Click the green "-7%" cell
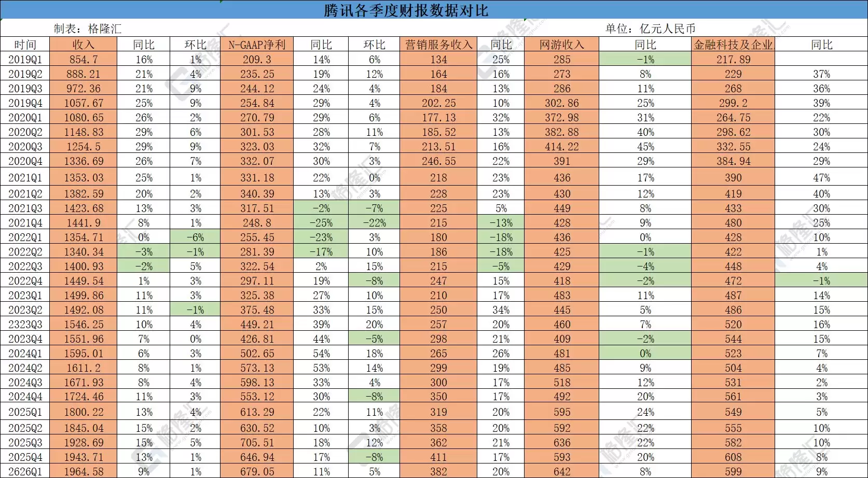Image resolution: width=868 pixels, height=478 pixels. pyautogui.click(x=374, y=208)
